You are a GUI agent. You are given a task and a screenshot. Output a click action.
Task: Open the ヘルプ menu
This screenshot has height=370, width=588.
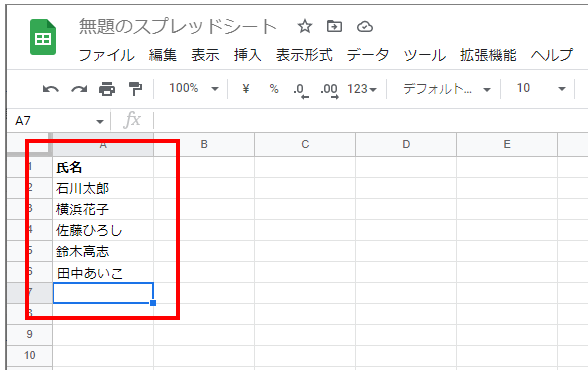point(552,55)
